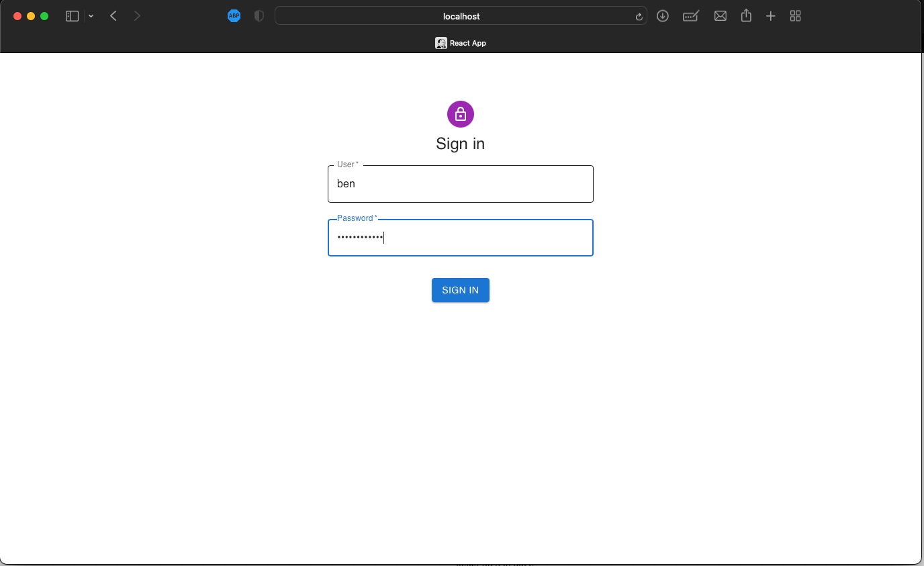
Task: Show downloads via the download icon
Action: tap(663, 16)
